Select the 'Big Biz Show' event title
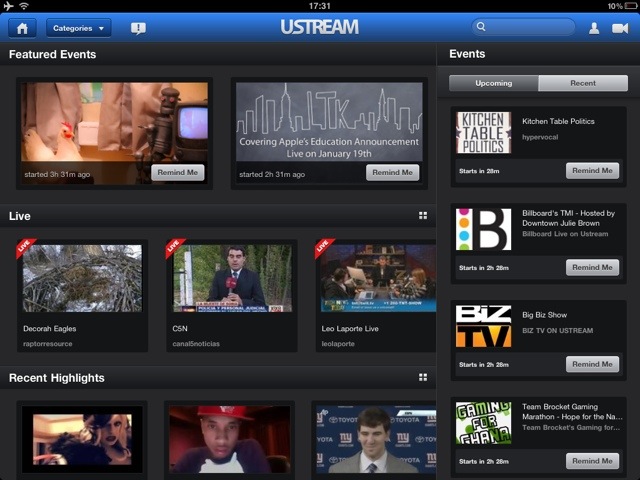This screenshot has height=480, width=640. point(544,315)
